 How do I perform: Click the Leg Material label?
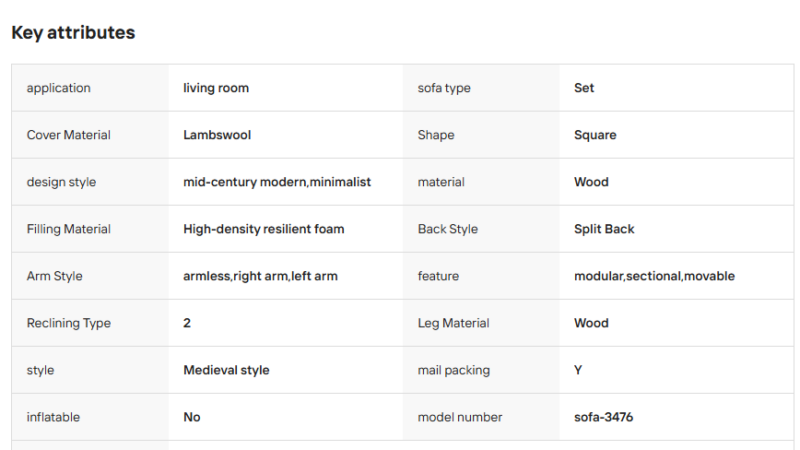(x=453, y=323)
